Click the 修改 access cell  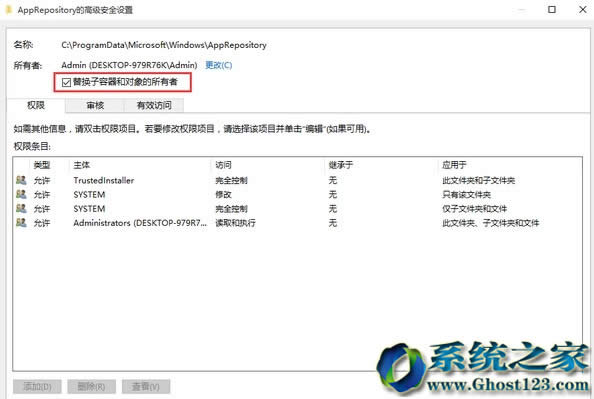[x=223, y=194]
